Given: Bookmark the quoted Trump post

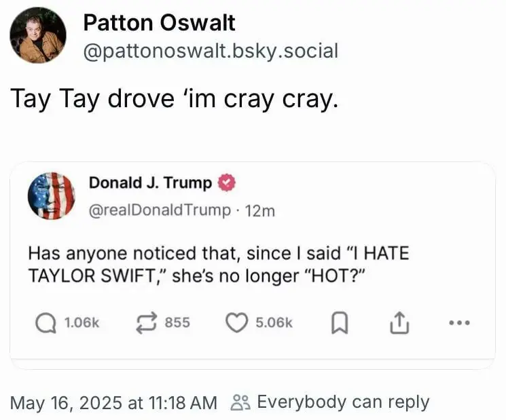Looking at the screenshot, I should [x=339, y=324].
